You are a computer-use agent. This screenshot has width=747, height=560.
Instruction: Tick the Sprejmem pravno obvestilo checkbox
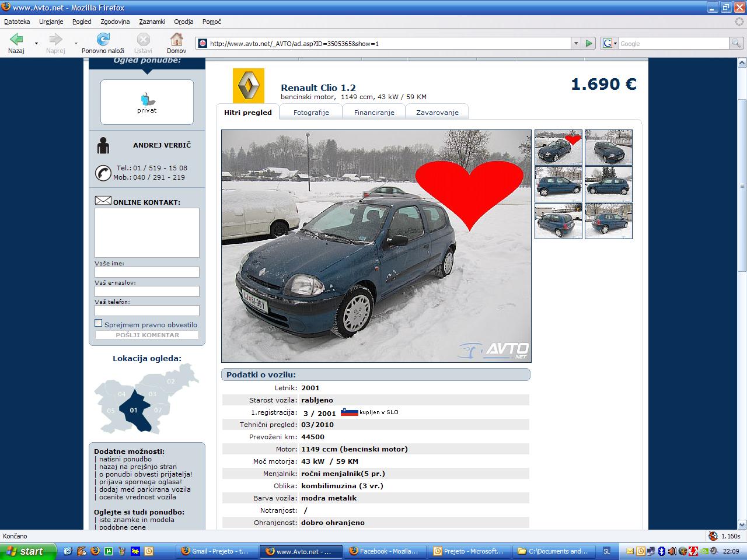[98, 323]
